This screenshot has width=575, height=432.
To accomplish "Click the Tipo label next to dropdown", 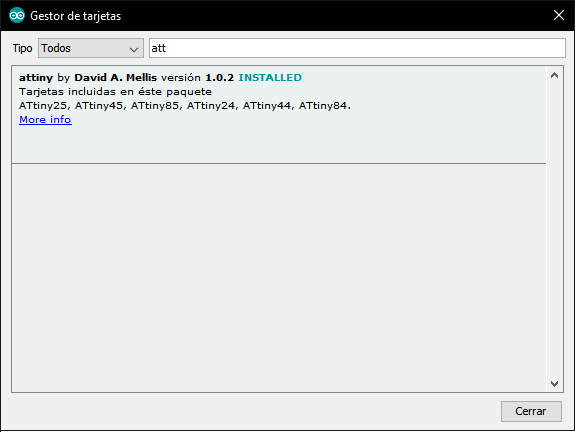I will pyautogui.click(x=22, y=48).
